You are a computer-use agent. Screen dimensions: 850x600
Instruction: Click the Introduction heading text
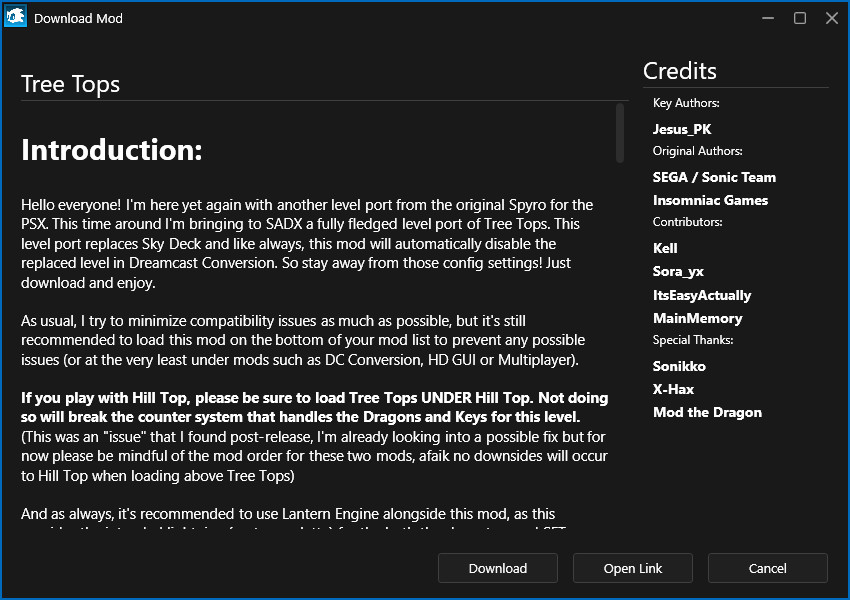[112, 150]
